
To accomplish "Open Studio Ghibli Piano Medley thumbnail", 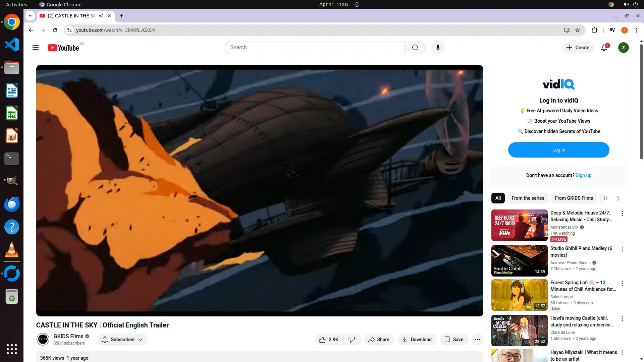I will (x=519, y=261).
